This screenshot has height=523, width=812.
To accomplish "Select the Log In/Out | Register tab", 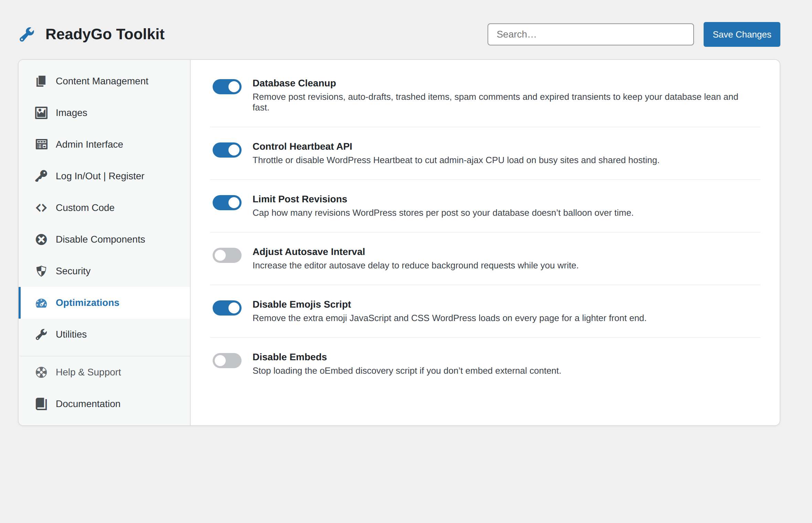I will click(105, 176).
